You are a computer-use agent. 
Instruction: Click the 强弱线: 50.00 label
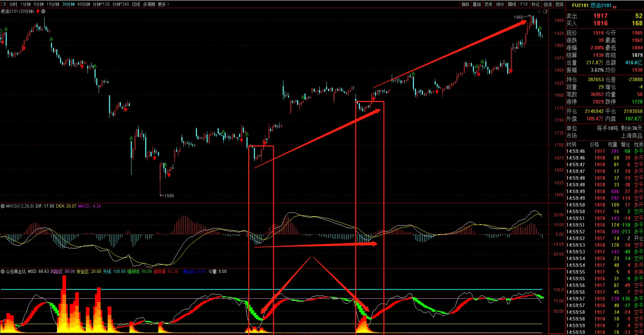pos(139,271)
